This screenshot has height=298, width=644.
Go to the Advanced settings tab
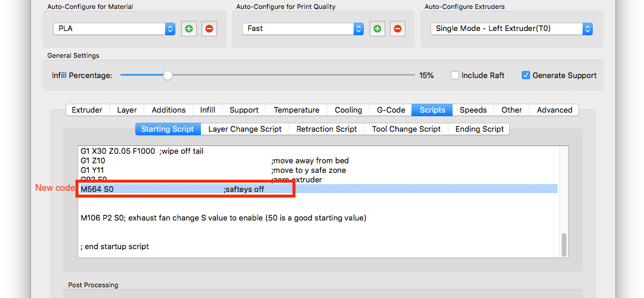[x=554, y=110]
